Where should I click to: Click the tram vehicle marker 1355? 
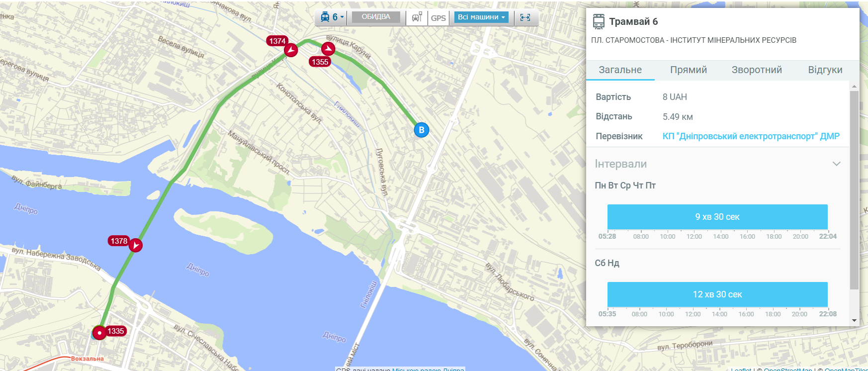point(328,49)
